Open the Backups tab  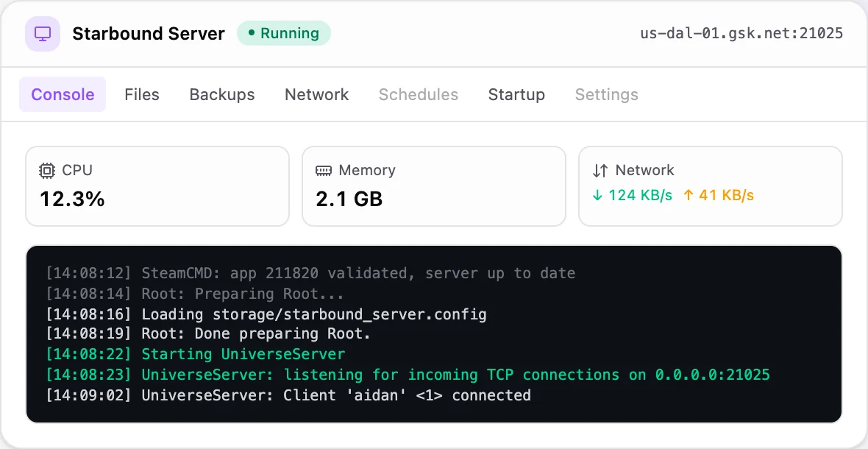222,95
